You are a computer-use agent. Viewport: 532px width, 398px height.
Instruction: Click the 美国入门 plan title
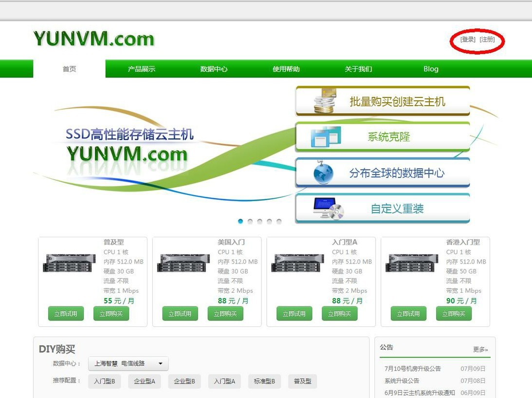(231, 242)
